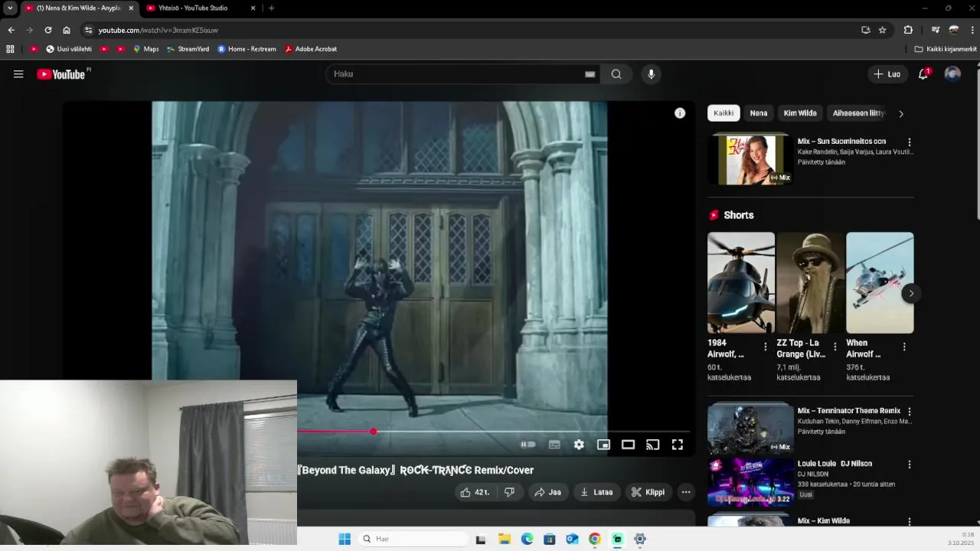This screenshot has width=980, height=551.
Task: Open Outlook from the taskbar
Action: pyautogui.click(x=572, y=539)
